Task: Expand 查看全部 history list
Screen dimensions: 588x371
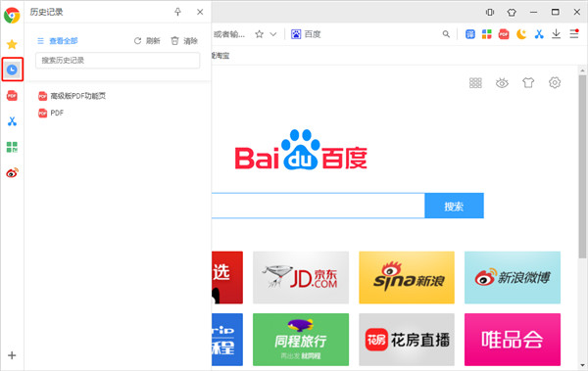Action: (58, 41)
